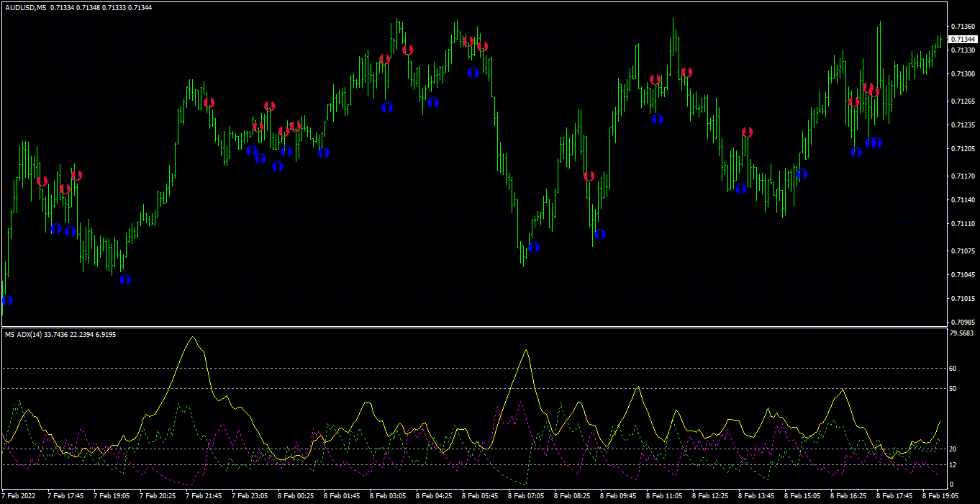The image size is (980, 504).
Task: Click the leftmost blue buy arrow near 0.71015
Action: pos(7,300)
